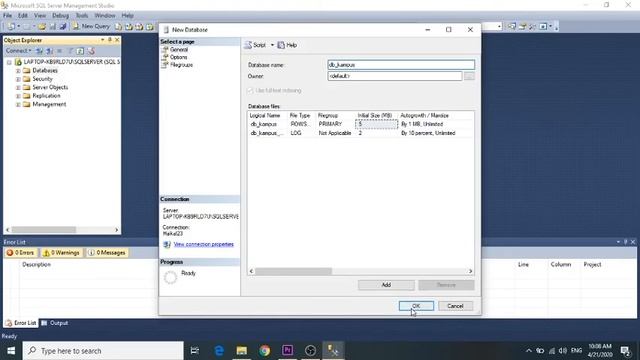Open the Script dropdown arrow in the dialog
Screen dimensions: 640x360
[x=272, y=45]
